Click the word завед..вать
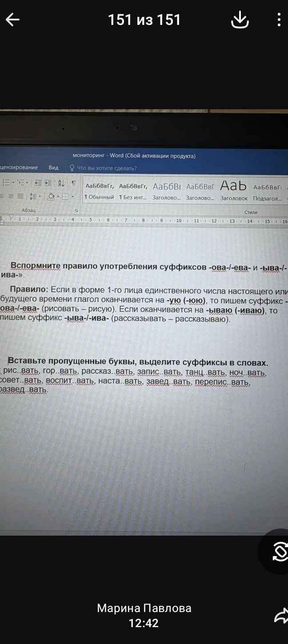The image size is (288, 644). tap(168, 382)
